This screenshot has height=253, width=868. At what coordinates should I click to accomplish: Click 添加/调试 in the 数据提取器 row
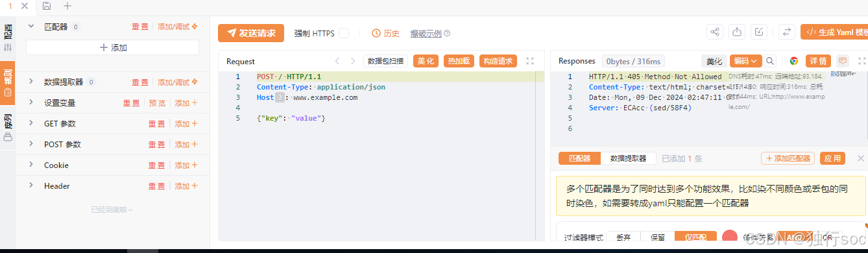(177, 82)
